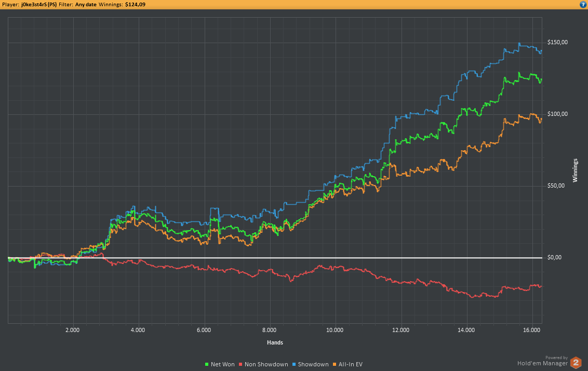Viewport: 588px width, 371px height.
Task: Click the 2.000 hands axis label
Action: [72, 330]
